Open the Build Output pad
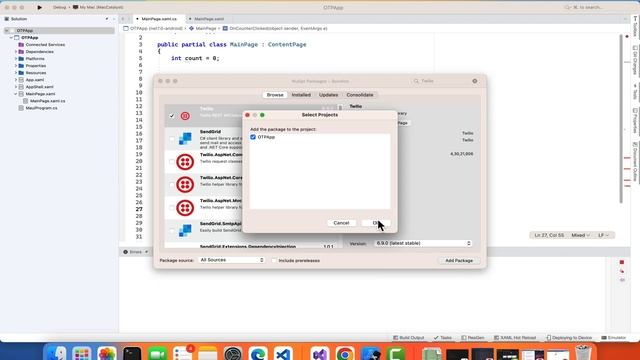The image size is (640, 360). (409, 338)
